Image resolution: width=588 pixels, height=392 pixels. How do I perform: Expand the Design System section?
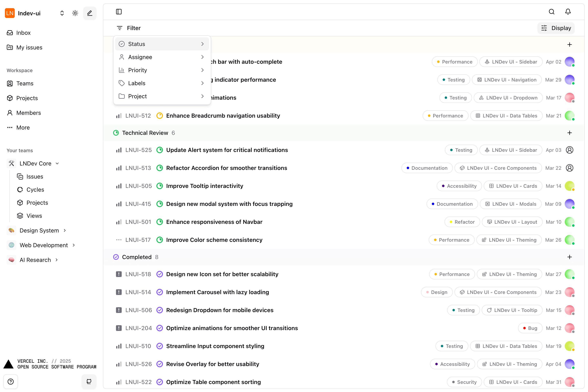[65, 230]
